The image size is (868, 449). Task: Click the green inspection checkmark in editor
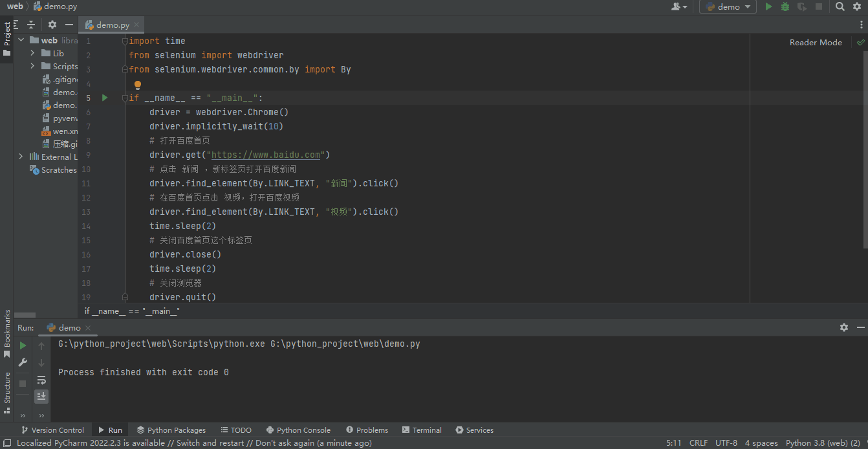point(860,42)
